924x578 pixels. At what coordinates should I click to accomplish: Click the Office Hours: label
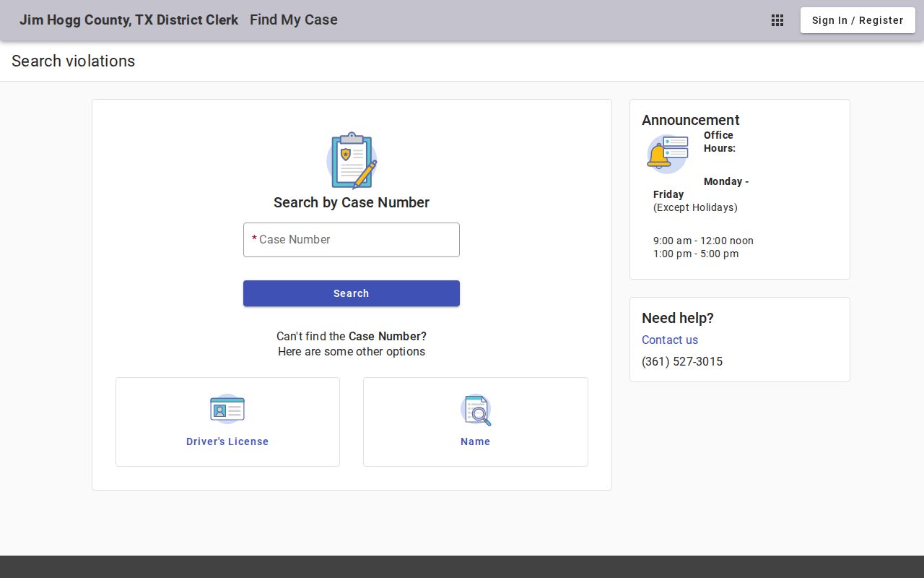click(720, 142)
